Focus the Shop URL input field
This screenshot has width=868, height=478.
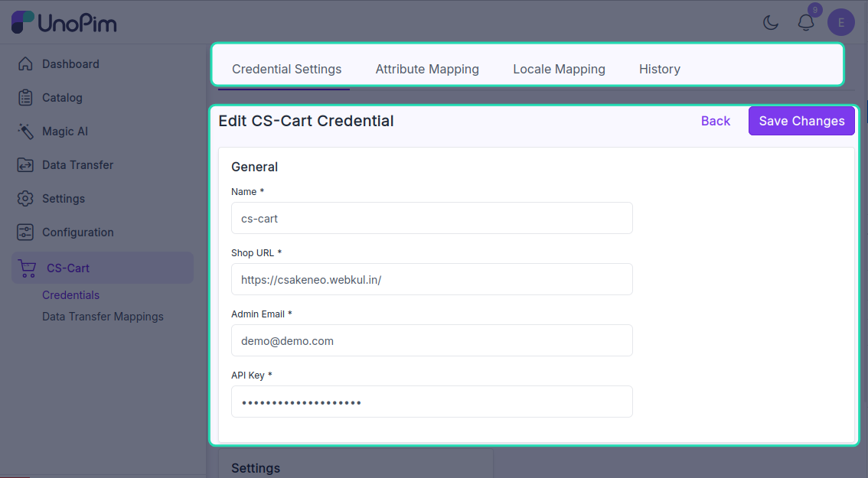[432, 279]
